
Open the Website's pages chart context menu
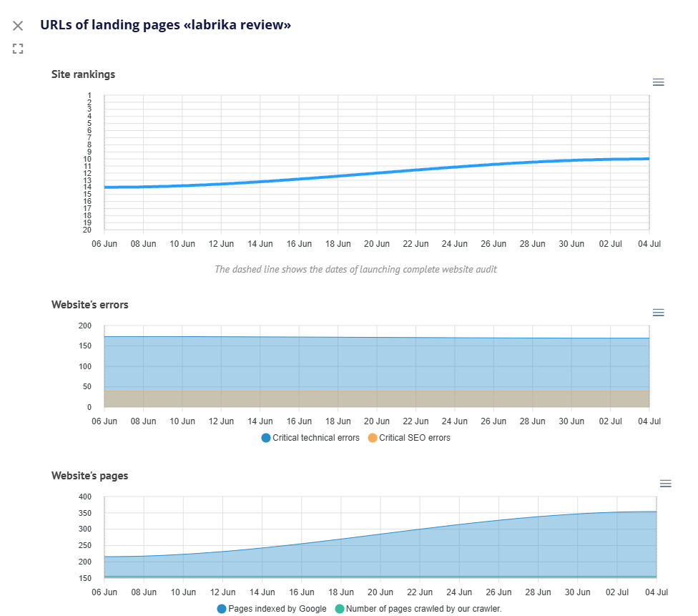pos(665,484)
